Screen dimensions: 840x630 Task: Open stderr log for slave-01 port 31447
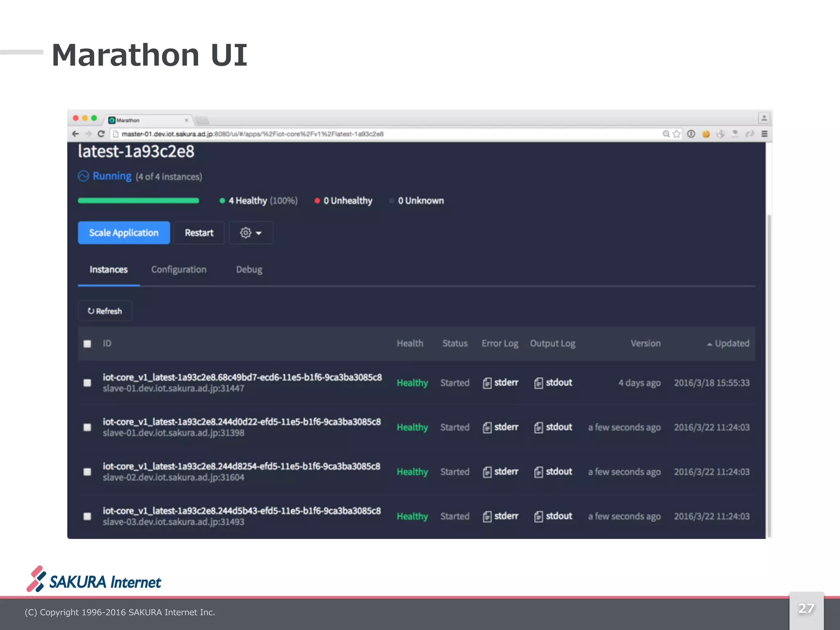pos(500,383)
